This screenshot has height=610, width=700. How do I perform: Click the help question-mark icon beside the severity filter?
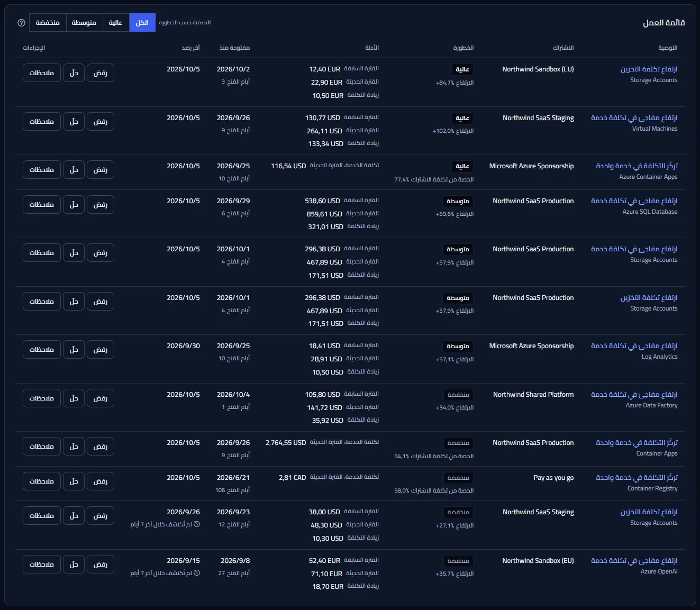tap(22, 23)
